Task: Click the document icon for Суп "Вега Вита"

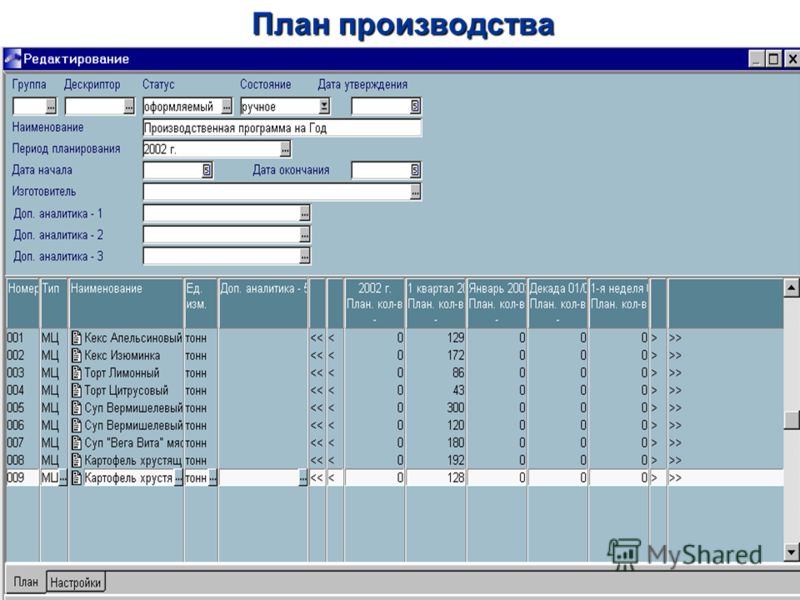Action: click(77, 443)
